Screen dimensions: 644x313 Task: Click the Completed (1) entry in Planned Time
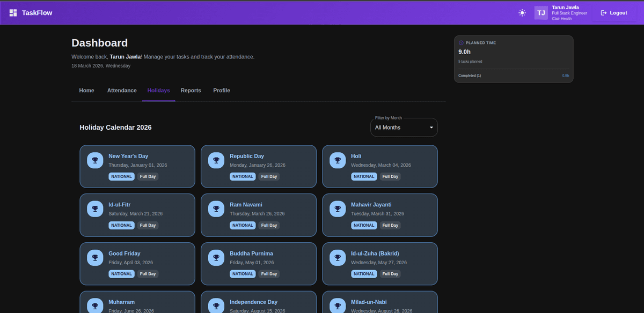[469, 76]
